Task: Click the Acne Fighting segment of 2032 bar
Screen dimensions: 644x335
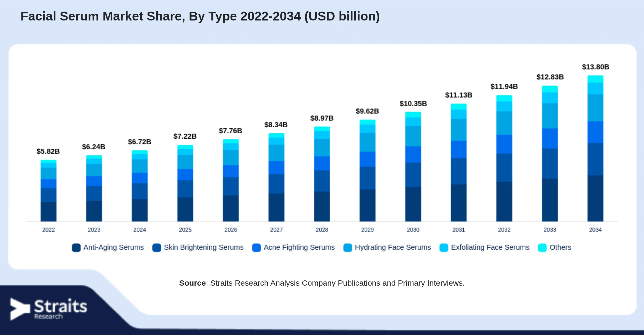Action: [x=504, y=144]
